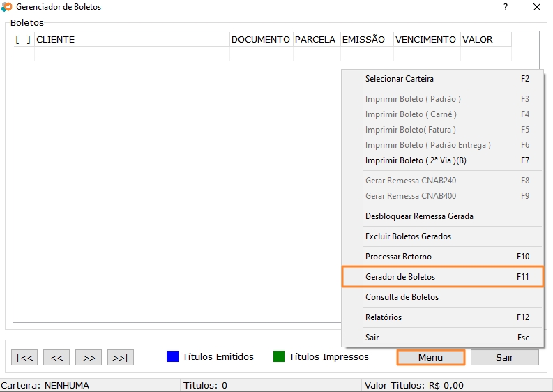Viewport: 553px width, 392px height.
Task: Go to first record with |<< button
Action: tap(24, 358)
